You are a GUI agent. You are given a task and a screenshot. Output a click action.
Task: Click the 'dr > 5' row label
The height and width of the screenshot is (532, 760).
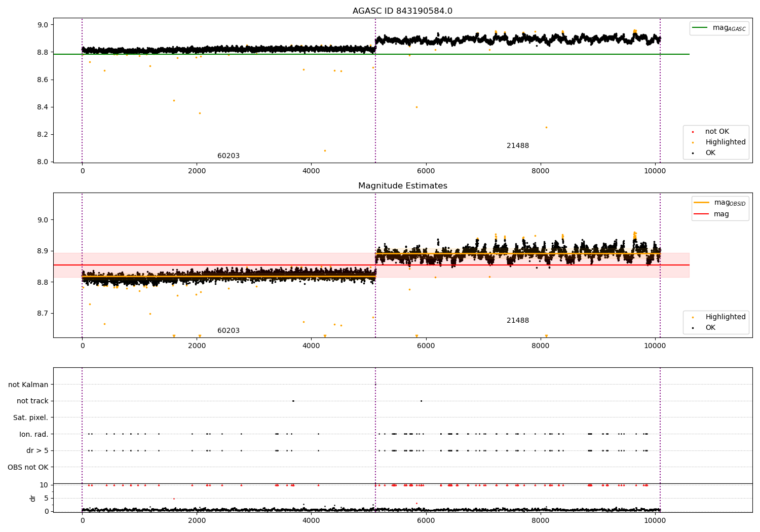pos(37,451)
